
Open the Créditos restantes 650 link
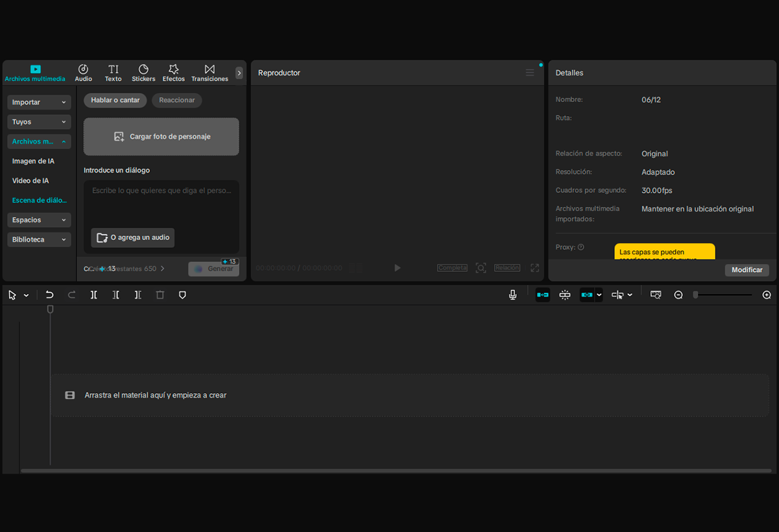125,269
